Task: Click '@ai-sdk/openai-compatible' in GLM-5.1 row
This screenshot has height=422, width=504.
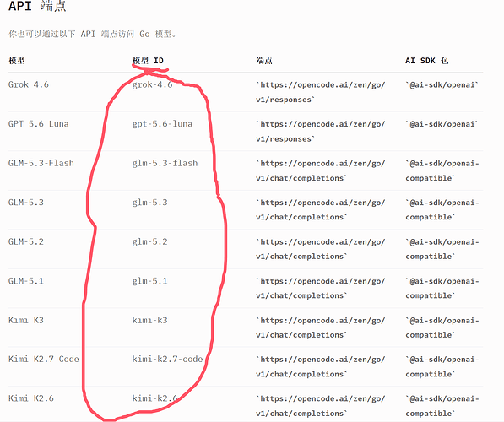Action: tap(442, 288)
